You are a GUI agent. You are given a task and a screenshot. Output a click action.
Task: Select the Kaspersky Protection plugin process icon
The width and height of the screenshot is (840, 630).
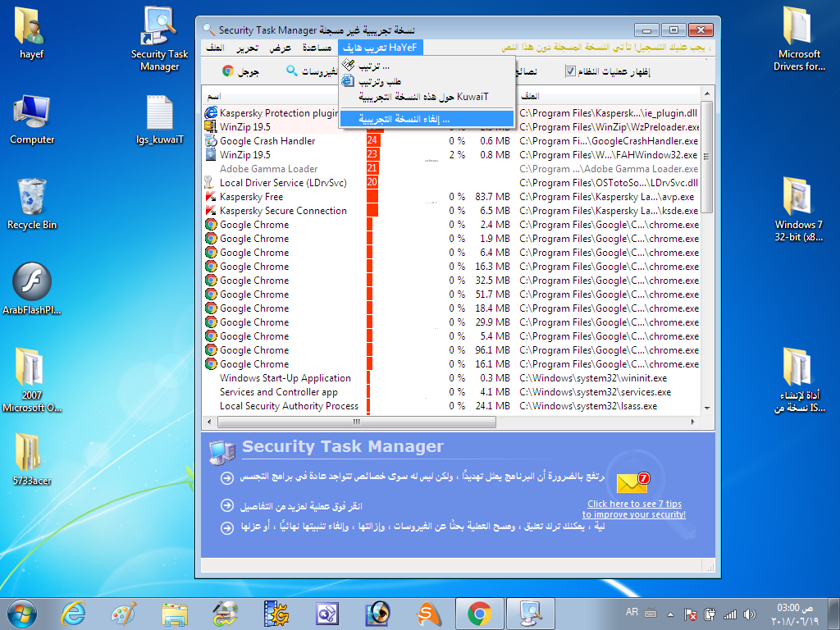pyautogui.click(x=211, y=112)
